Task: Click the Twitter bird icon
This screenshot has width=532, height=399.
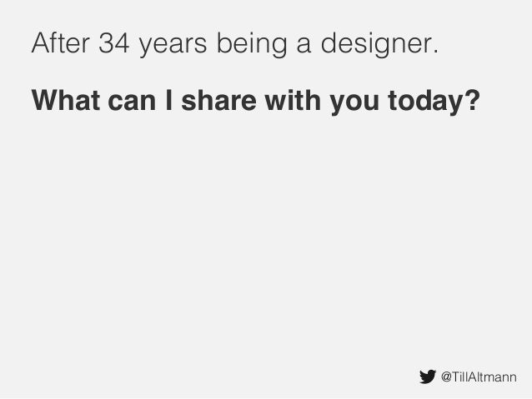Action: [428, 377]
